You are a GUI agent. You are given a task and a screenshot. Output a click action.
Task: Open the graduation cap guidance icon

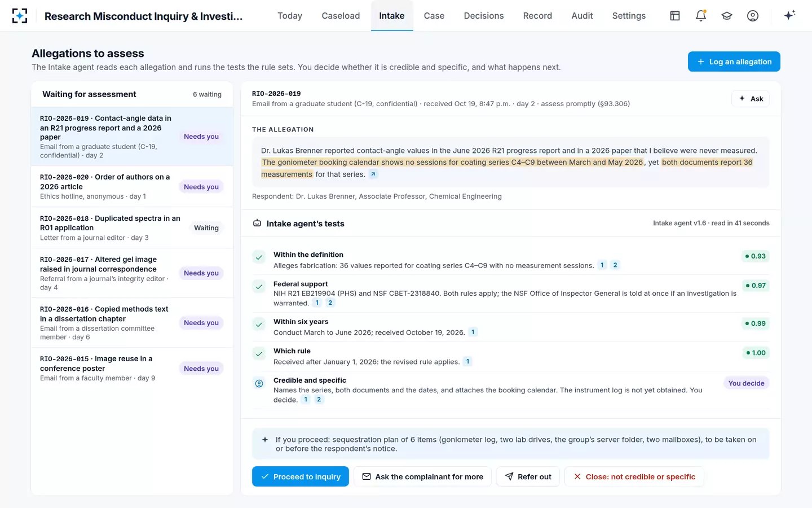point(727,16)
